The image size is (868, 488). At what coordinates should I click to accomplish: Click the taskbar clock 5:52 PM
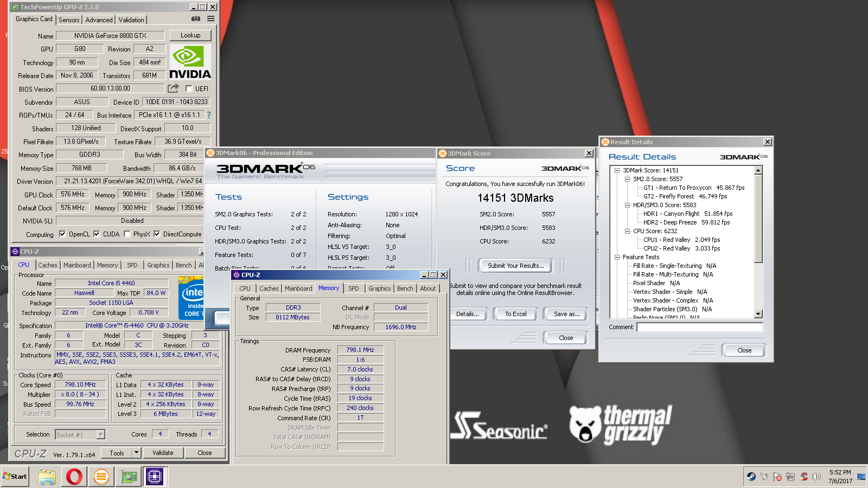point(840,472)
